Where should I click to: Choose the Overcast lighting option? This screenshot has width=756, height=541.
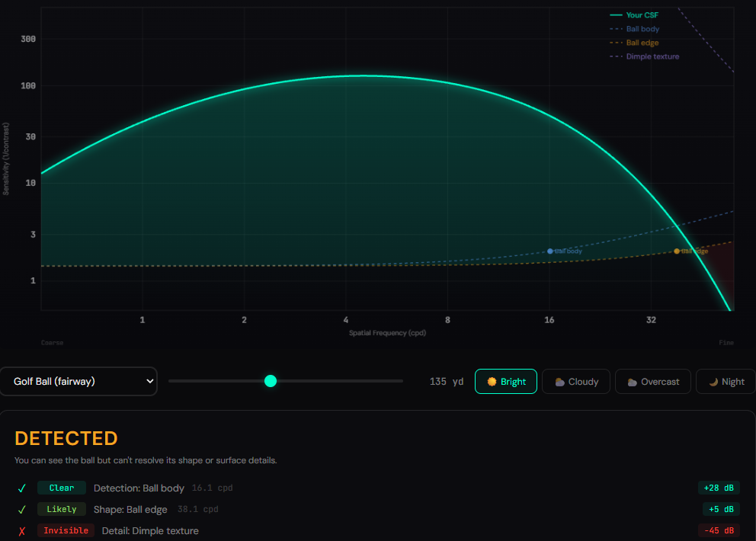pyautogui.click(x=653, y=382)
